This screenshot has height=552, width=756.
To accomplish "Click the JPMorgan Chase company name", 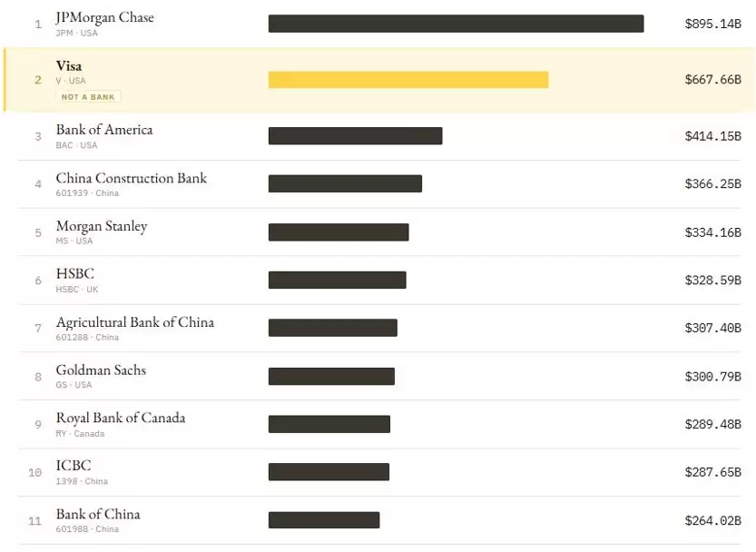I will (104, 17).
